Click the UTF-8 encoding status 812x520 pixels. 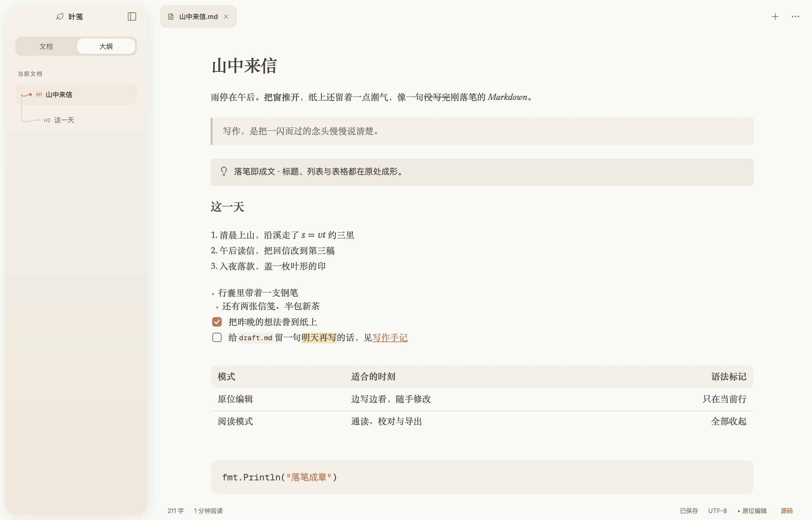pyautogui.click(x=717, y=510)
